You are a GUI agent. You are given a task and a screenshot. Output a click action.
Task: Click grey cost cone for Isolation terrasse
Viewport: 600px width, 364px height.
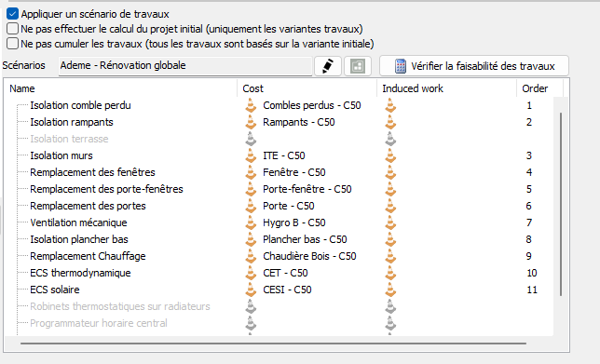251,139
